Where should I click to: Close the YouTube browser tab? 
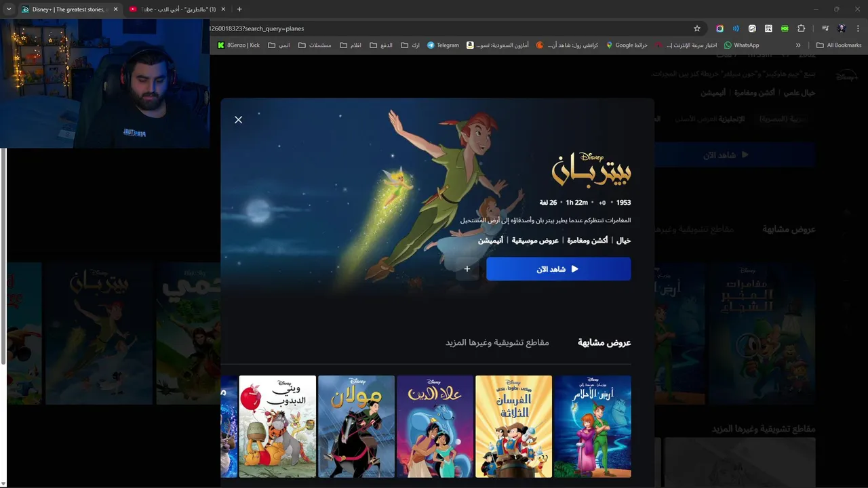pos(222,9)
